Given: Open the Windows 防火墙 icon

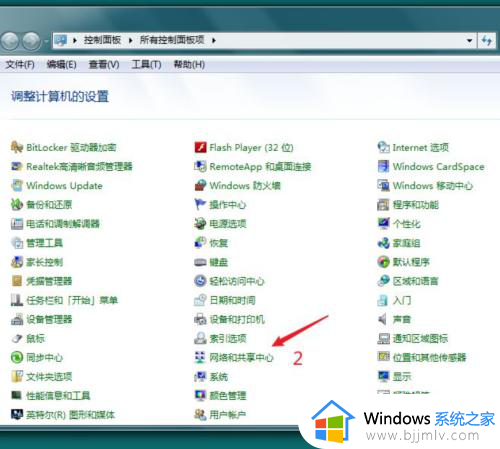Looking at the screenshot, I should pos(200,185).
